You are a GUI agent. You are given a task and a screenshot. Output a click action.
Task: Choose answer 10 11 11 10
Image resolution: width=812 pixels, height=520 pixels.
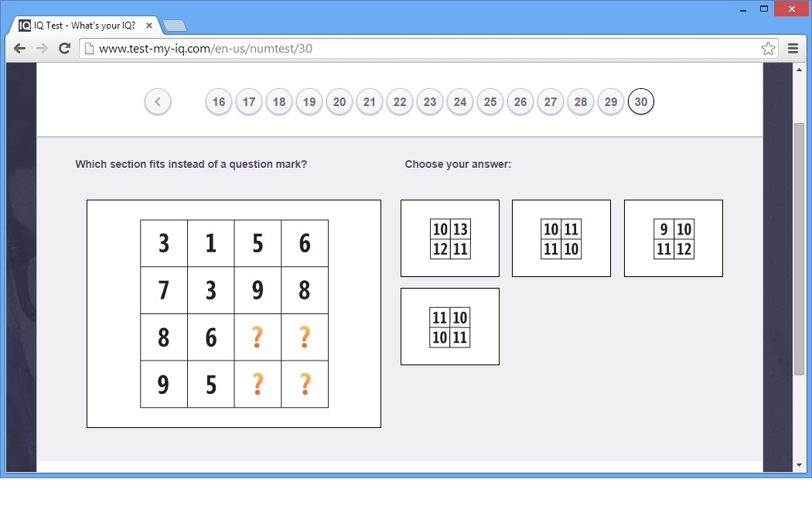[561, 238]
